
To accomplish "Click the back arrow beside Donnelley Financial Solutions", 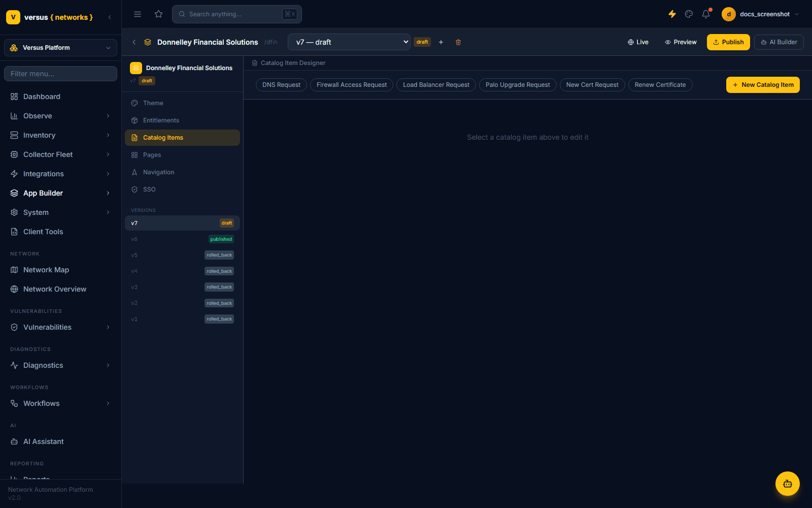I will coord(134,42).
